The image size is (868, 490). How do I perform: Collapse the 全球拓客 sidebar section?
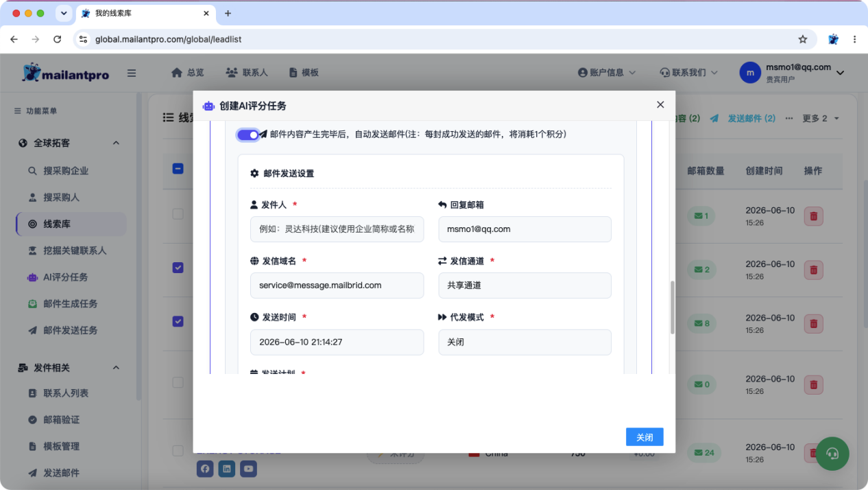116,143
